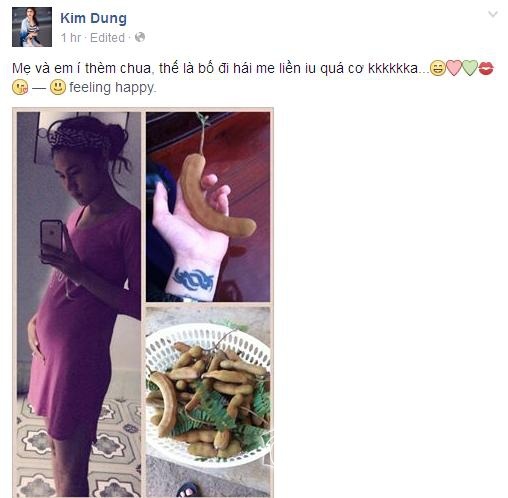Image resolution: width=508 pixels, height=498 pixels.
Task: Open the '1 hr' post timestamp
Action: 71,38
